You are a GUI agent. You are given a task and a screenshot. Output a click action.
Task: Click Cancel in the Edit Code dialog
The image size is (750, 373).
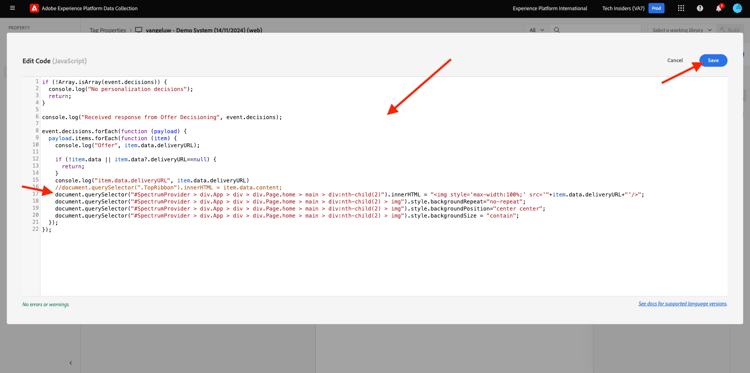click(x=675, y=60)
